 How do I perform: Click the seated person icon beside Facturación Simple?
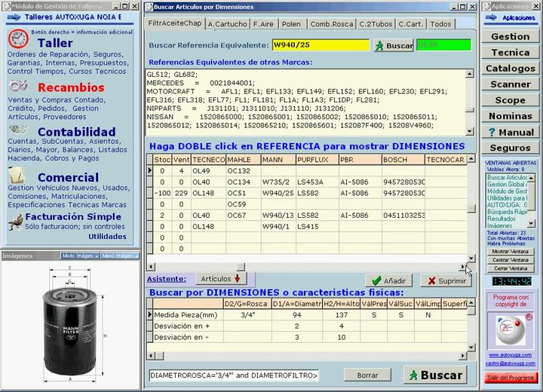[16, 222]
